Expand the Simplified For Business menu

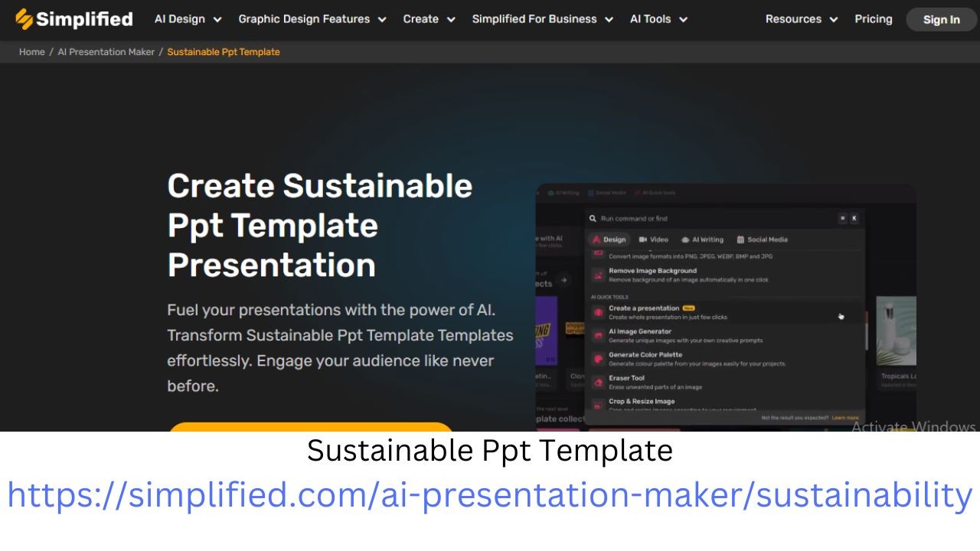coord(542,19)
